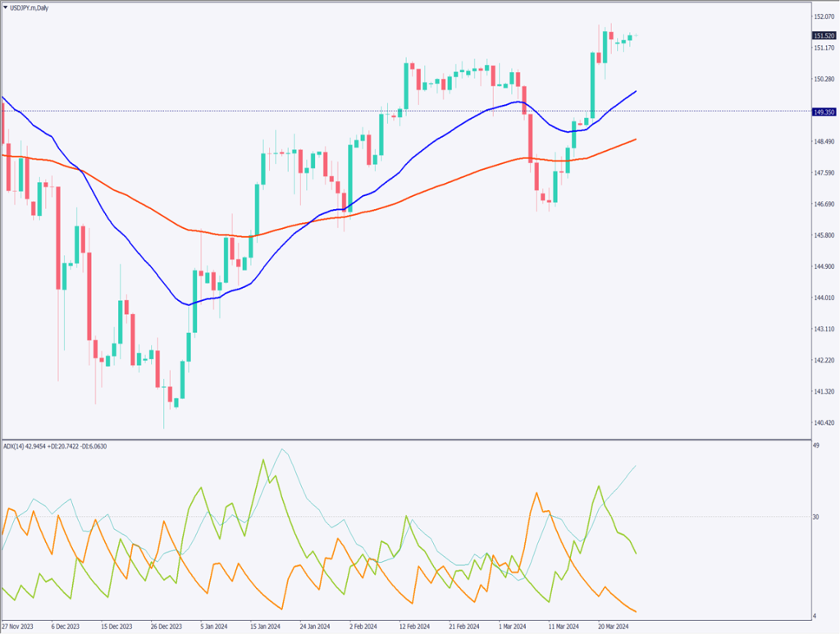Select the 149.350 horizontal line price tag
Image resolution: width=840 pixels, height=634 pixels.
824,112
